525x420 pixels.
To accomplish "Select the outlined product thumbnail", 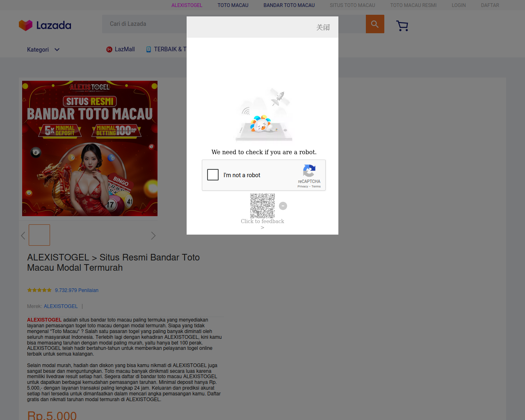I will (39, 235).
